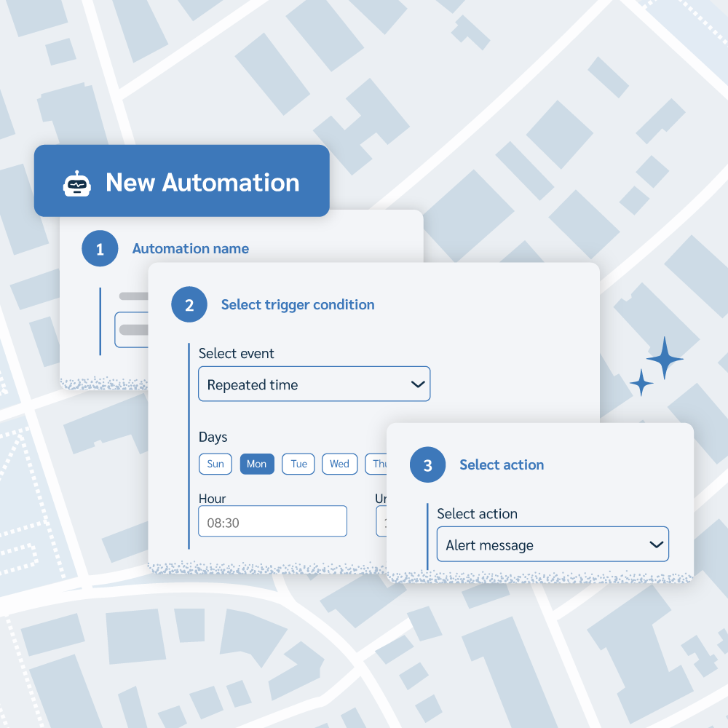The width and height of the screenshot is (728, 728).
Task: Enable the Wed day selector
Action: [x=339, y=464]
